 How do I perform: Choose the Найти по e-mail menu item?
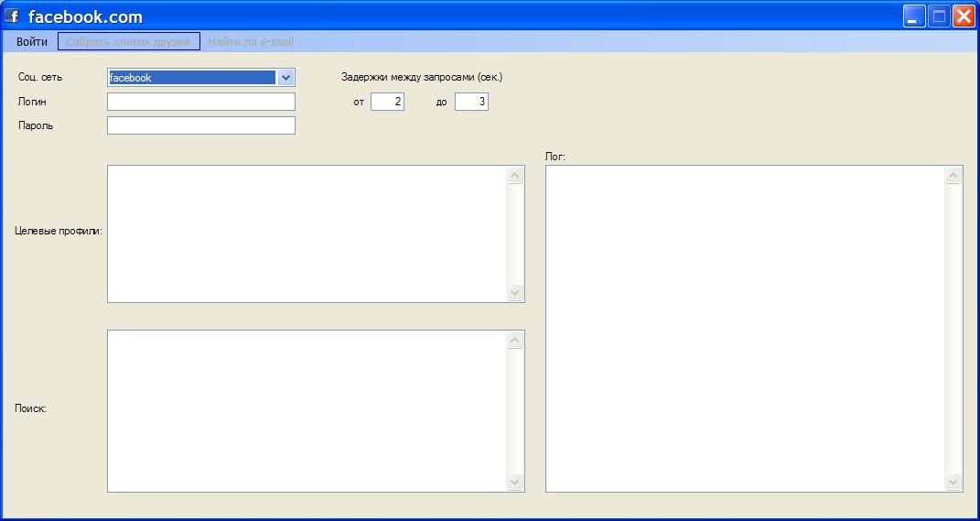point(251,42)
